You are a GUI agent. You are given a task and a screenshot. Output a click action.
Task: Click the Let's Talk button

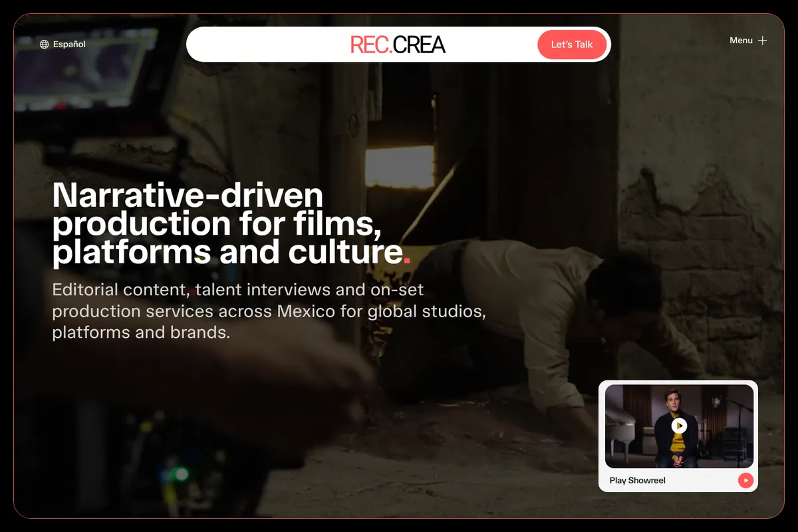click(572, 45)
